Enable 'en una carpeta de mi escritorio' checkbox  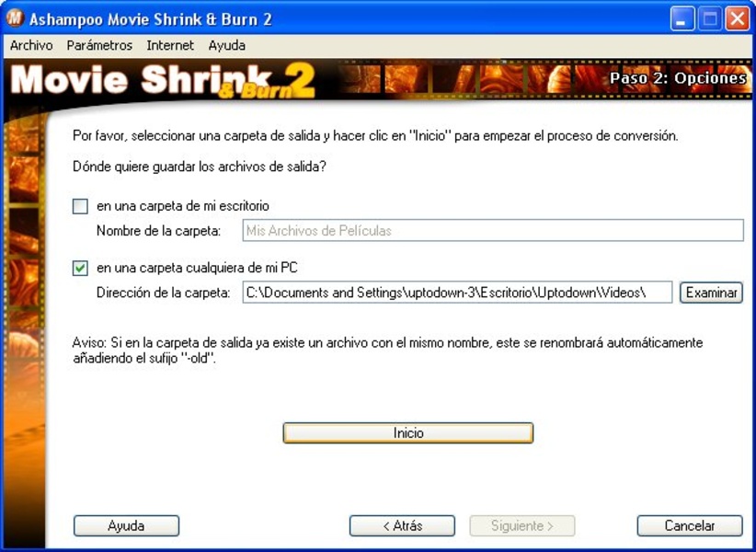(80, 206)
